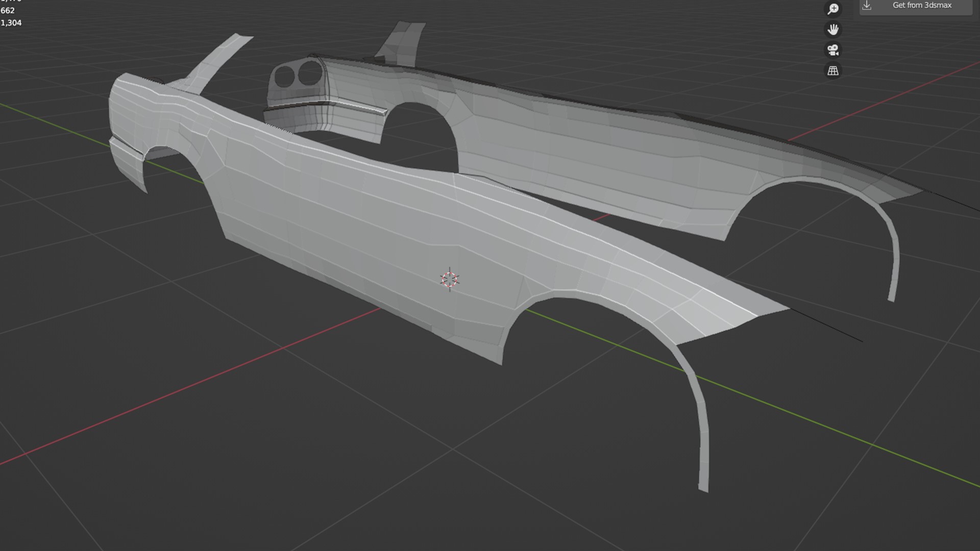The width and height of the screenshot is (980, 551).
Task: Switch perspective/orthographic with grid icon
Action: click(833, 71)
